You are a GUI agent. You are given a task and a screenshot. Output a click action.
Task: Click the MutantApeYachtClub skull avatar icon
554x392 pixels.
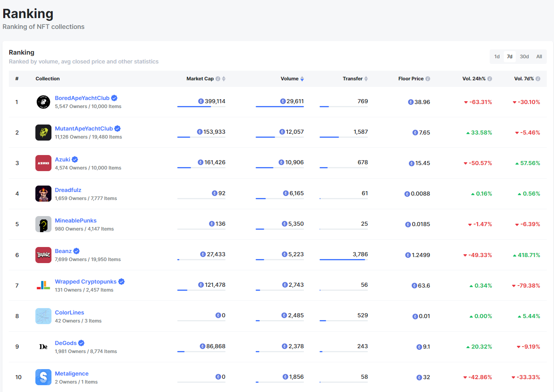click(43, 133)
